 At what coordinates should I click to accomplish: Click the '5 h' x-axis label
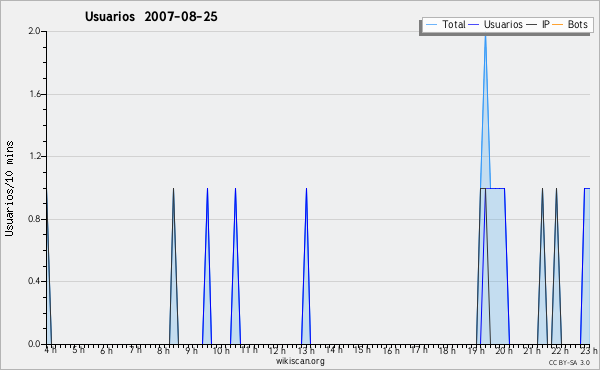click(x=78, y=350)
